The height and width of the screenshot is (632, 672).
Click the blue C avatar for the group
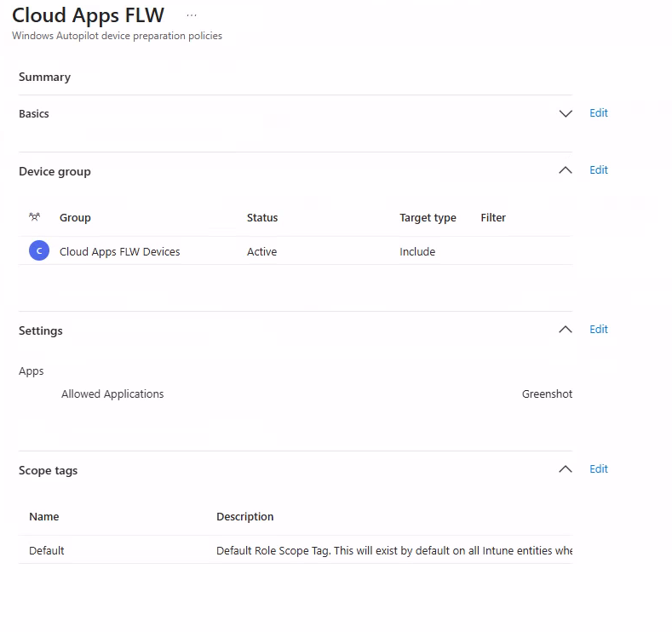(38, 251)
